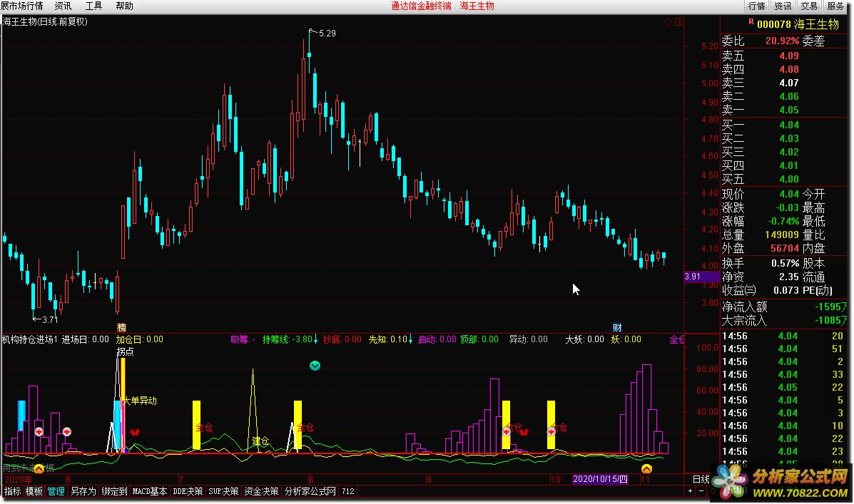Image resolution: width=854 pixels, height=504 pixels.
Task: Click the 买五 4.00 order row
Action: coord(761,179)
